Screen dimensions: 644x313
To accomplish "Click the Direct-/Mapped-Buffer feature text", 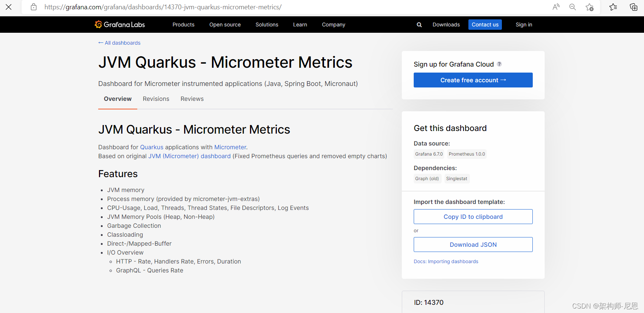I will click(140, 243).
